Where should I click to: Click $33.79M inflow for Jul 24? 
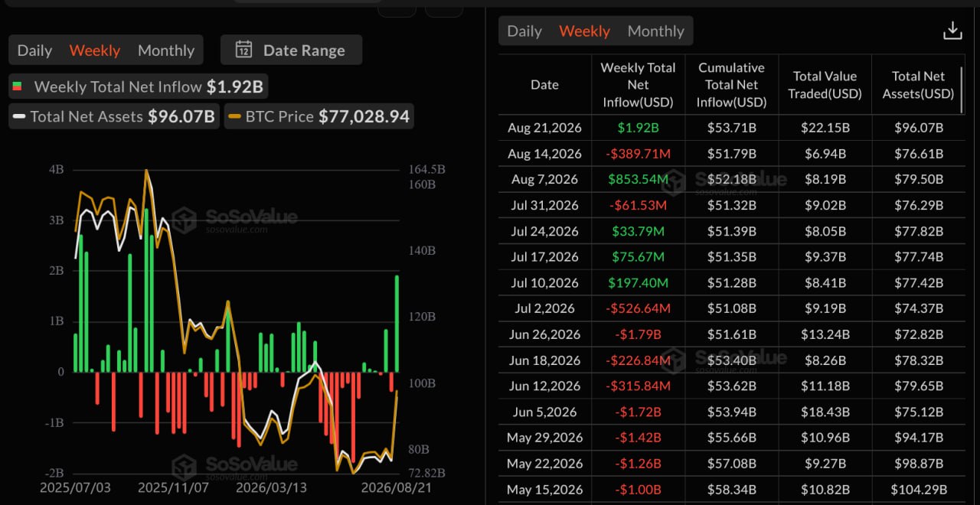[638, 231]
